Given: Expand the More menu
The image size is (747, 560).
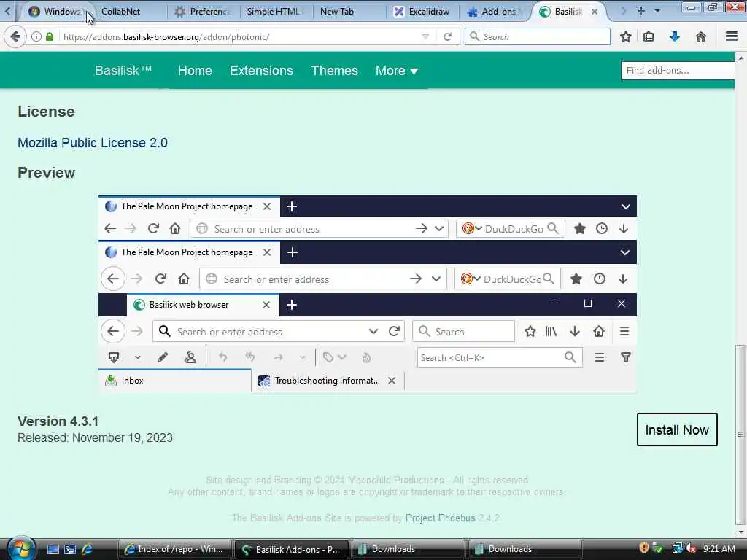Looking at the screenshot, I should point(396,71).
